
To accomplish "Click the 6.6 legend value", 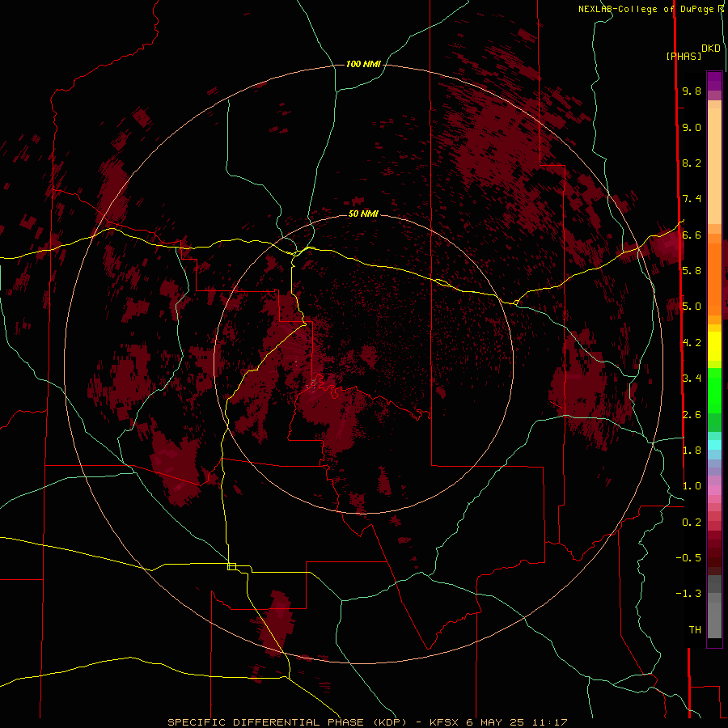I will 692,235.
